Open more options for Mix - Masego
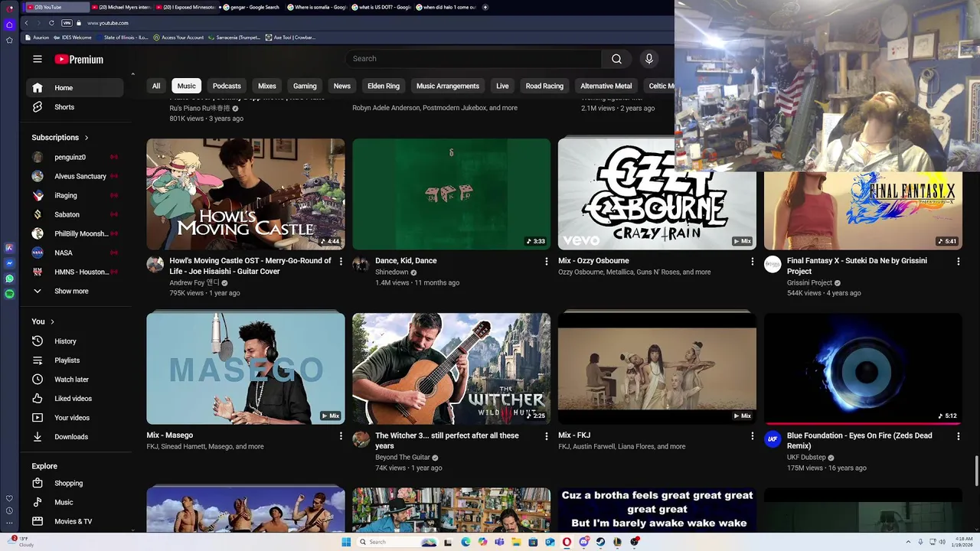The image size is (980, 551). pyautogui.click(x=341, y=435)
